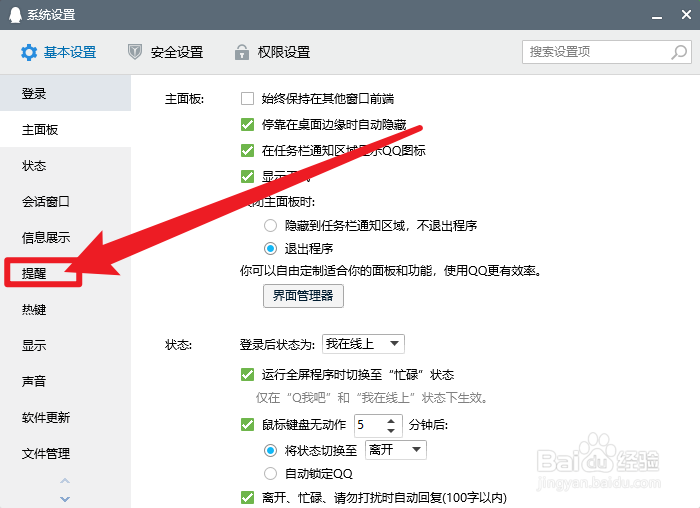Toggle the fourth main panel checkbox starting 显示
Image resolution: width=700 pixels, height=508 pixels.
click(247, 176)
